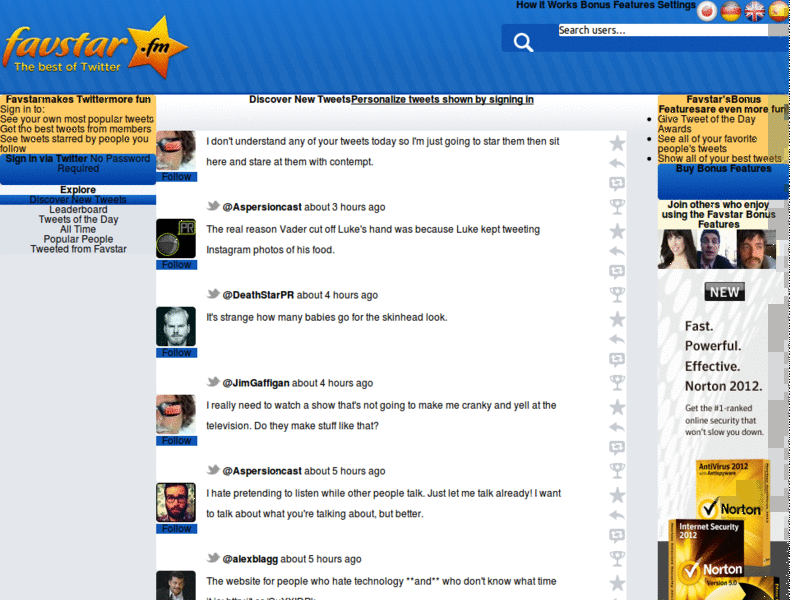Star the babies skinhead look tweet
Image resolution: width=800 pixels, height=600 pixels.
pyautogui.click(x=617, y=319)
